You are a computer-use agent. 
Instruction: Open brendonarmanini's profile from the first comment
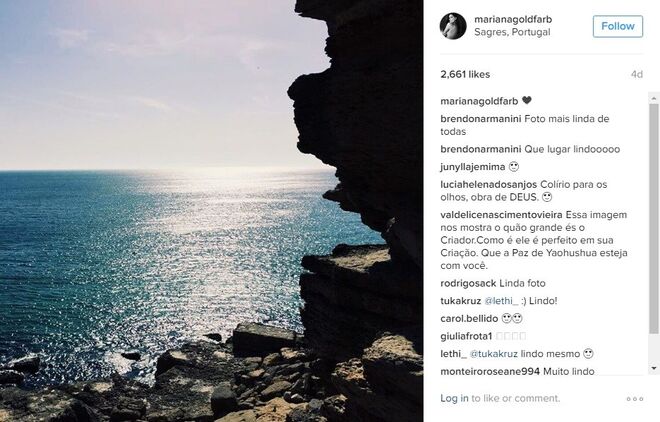[x=479, y=119]
